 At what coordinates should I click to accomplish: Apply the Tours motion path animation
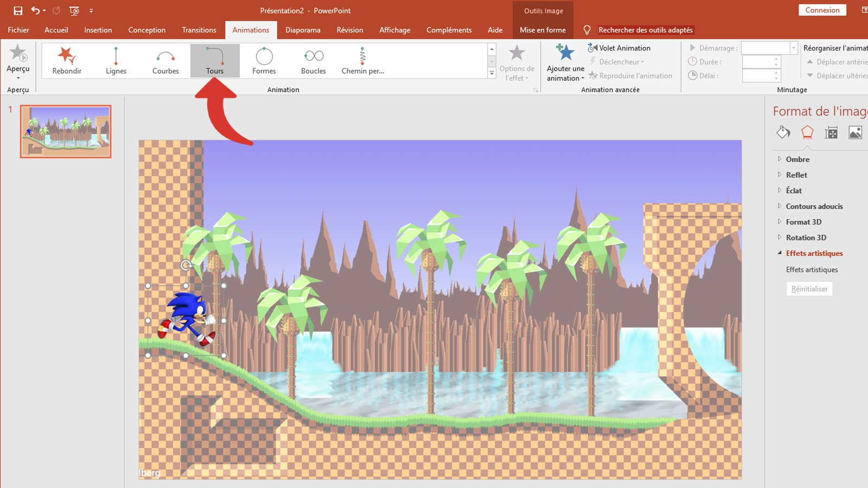point(215,60)
